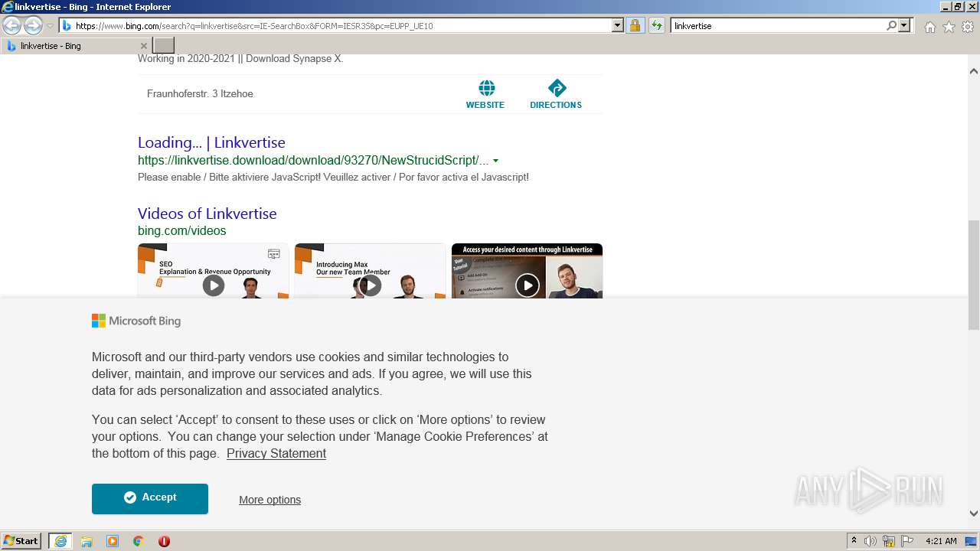The image size is (980, 551).
Task: Open the recent pages dropdown arrow
Action: 50,26
